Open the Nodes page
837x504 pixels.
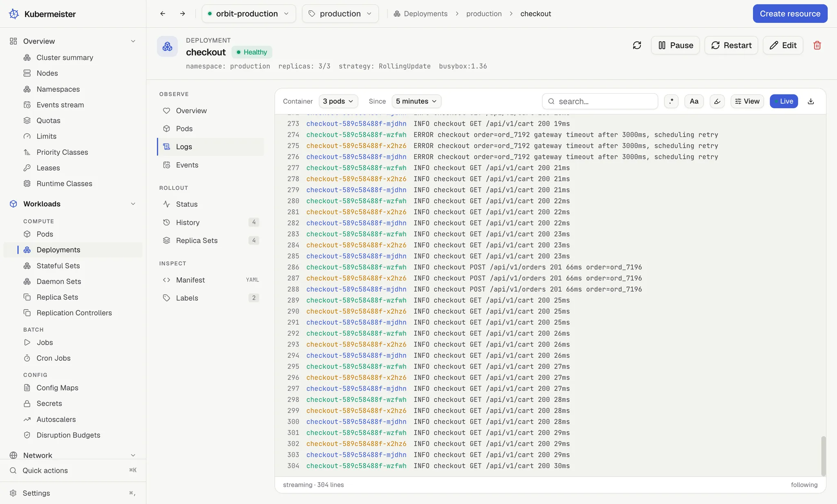pos(47,73)
